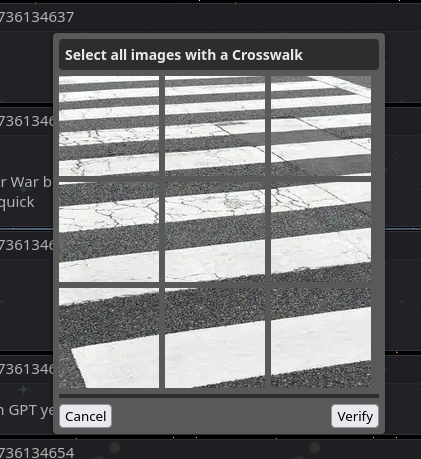Select the center captcha tile
This screenshot has width=421, height=459.
point(215,232)
